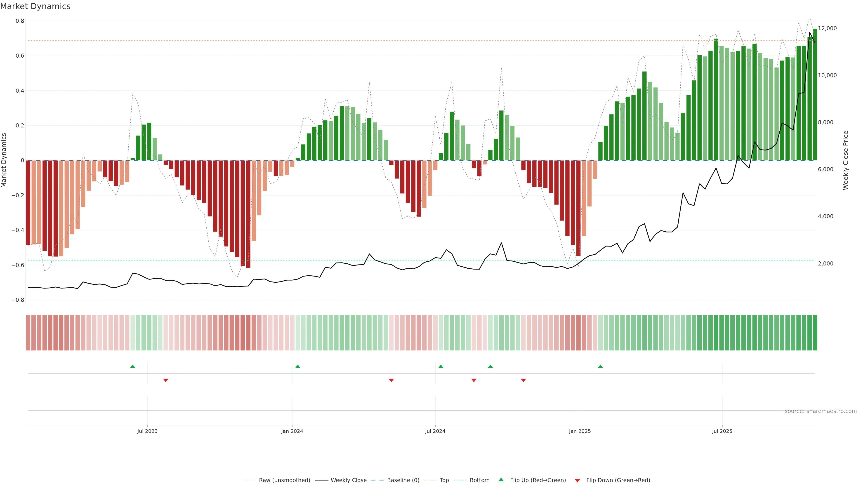Toggle the Bottom legend entry

[x=479, y=480]
